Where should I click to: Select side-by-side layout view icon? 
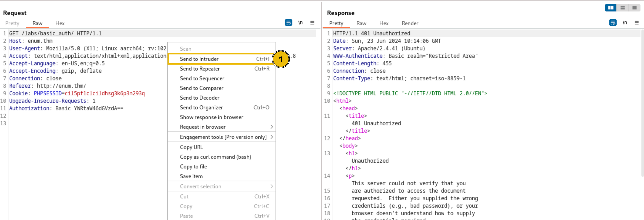(611, 8)
